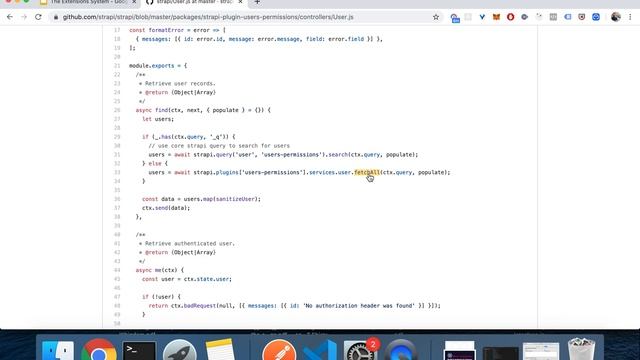Image resolution: width=640 pixels, height=360 pixels.
Task: Click the badRequest method call
Action: click(x=200, y=306)
